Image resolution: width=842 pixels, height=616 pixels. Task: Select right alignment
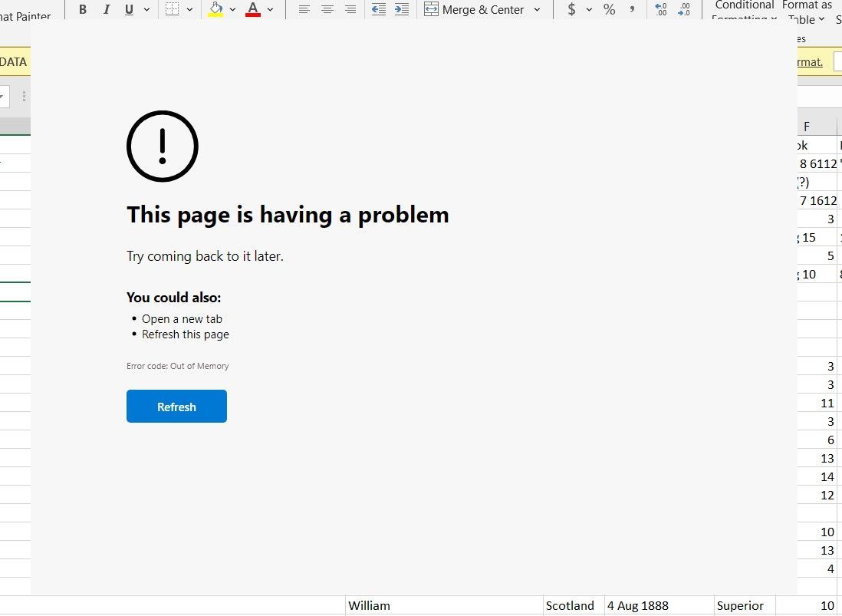click(350, 9)
